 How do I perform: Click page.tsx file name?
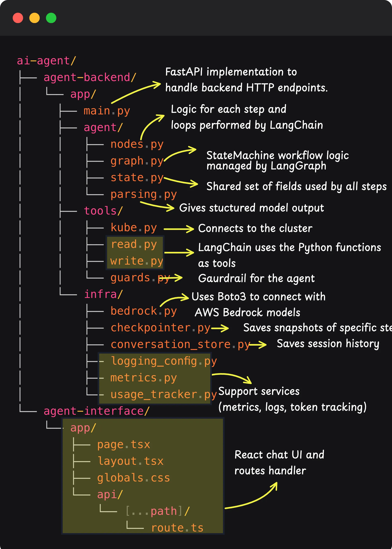pos(124,445)
